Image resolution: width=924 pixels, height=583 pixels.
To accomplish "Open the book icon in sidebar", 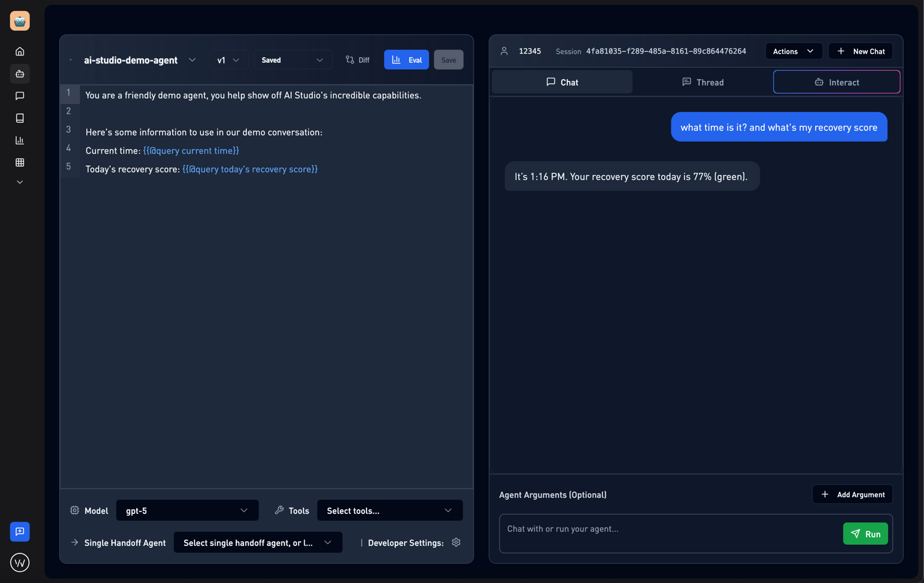I will [x=20, y=118].
